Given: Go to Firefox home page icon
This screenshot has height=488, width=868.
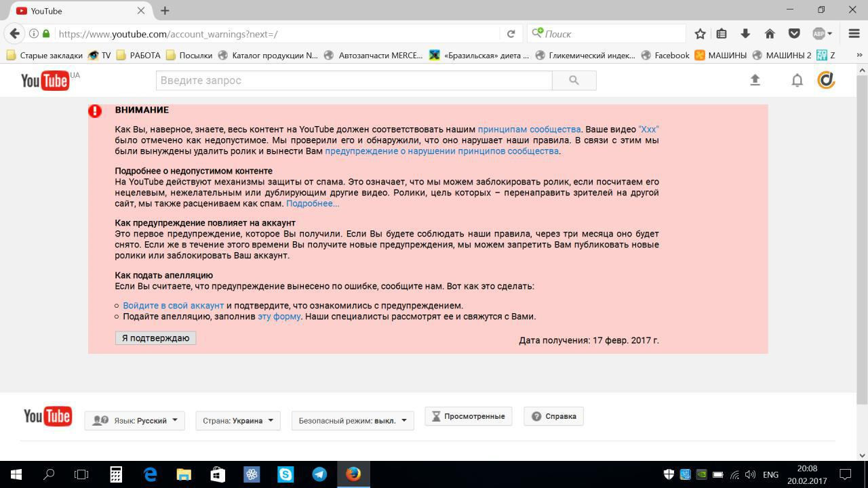Looking at the screenshot, I should (x=770, y=33).
